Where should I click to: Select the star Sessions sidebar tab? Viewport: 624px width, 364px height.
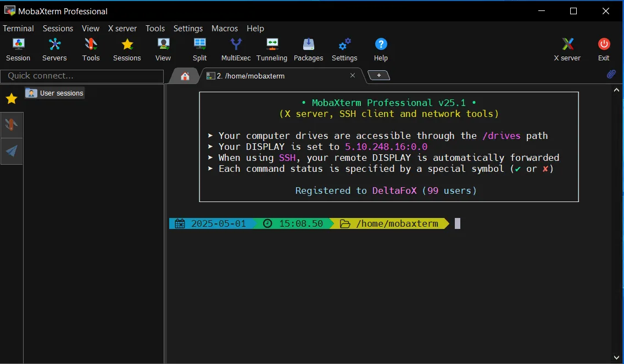pos(12,98)
